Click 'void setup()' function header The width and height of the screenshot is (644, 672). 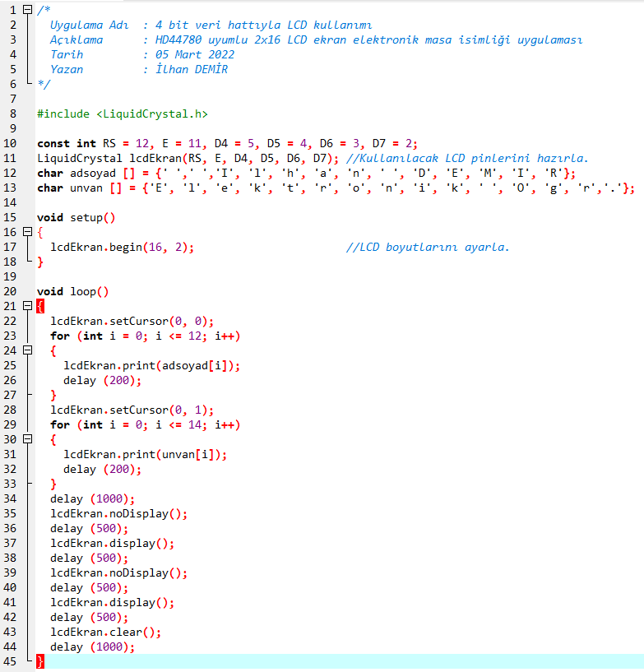pos(76,218)
